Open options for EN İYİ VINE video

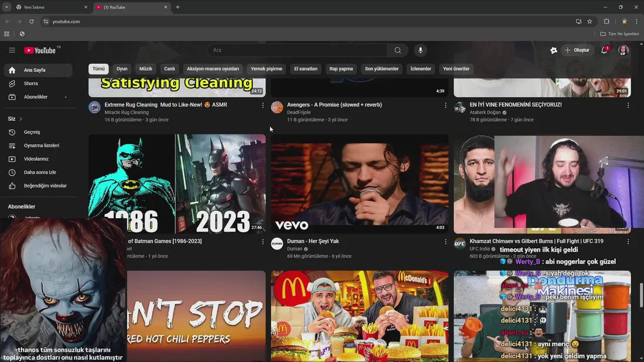coord(628,105)
